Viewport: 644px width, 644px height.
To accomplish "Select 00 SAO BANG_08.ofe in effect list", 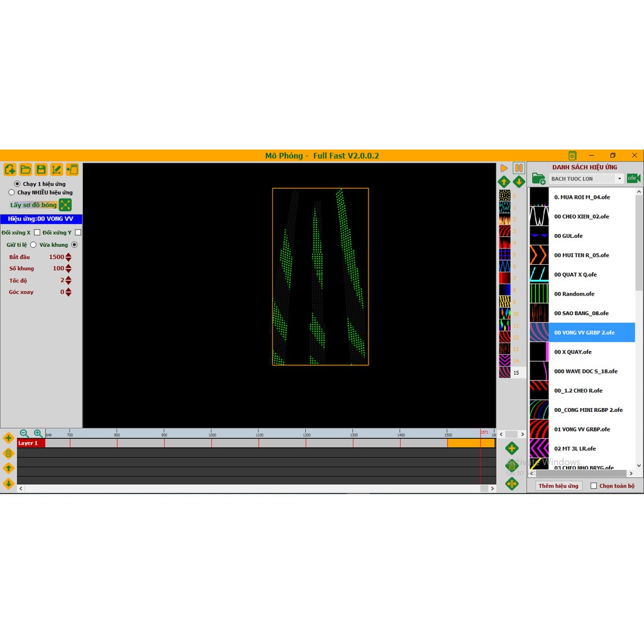I will click(581, 313).
